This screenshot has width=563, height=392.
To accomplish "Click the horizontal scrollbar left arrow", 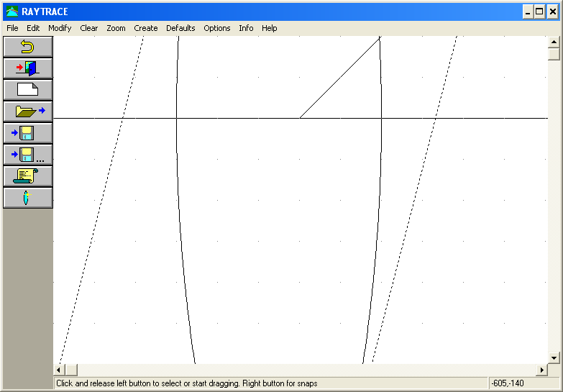I will point(59,370).
